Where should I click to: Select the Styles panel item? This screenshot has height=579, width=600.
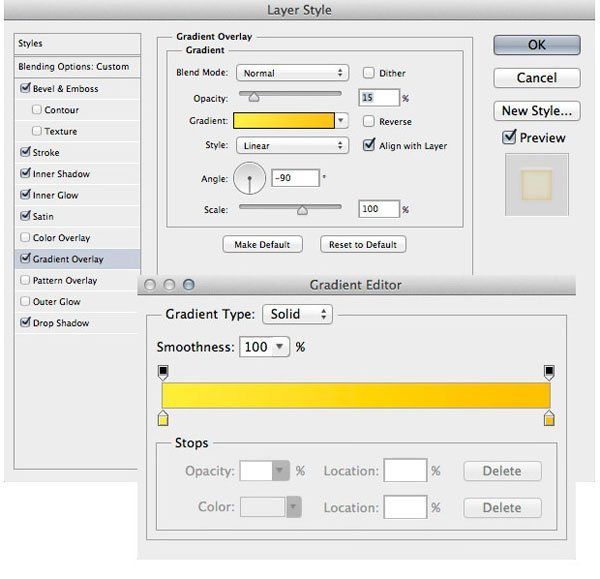(x=77, y=43)
